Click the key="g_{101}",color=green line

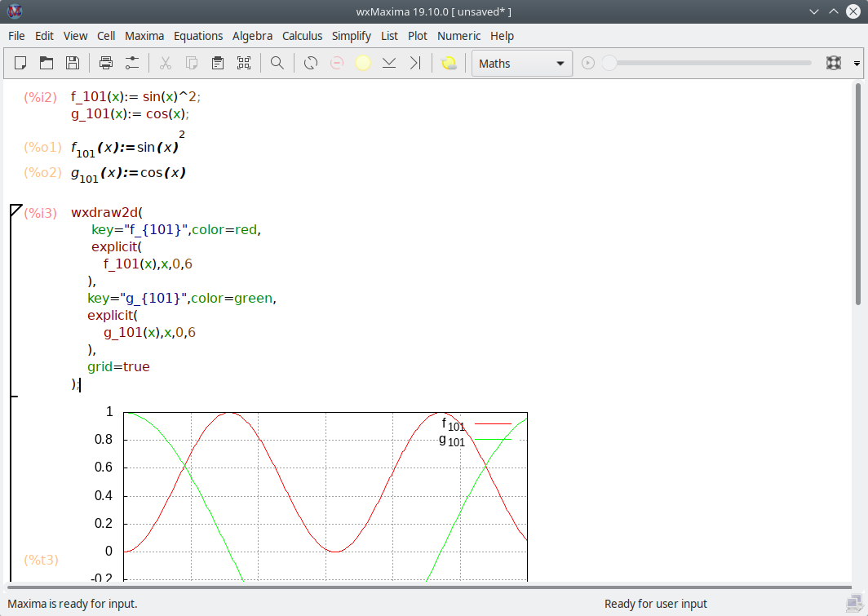point(182,299)
